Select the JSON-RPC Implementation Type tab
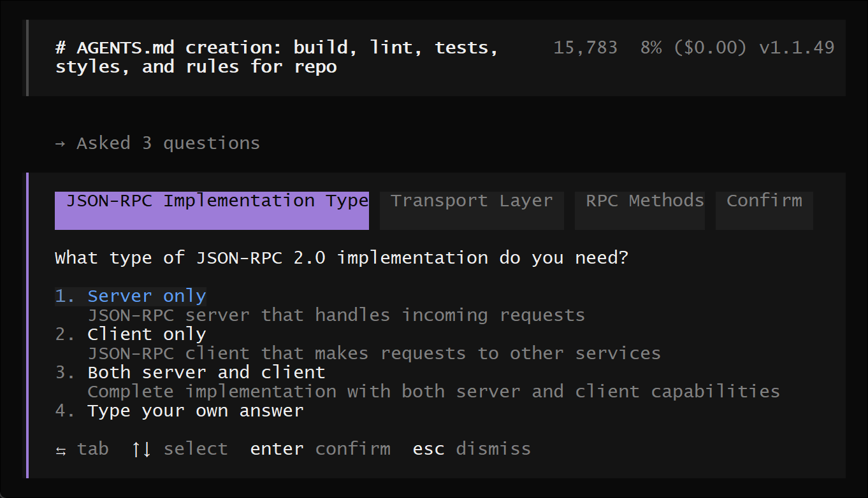 point(212,210)
